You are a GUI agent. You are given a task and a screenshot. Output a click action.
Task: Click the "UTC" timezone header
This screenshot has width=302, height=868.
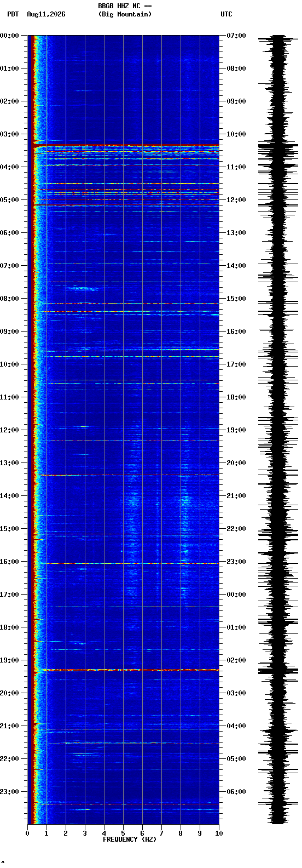[x=226, y=14]
